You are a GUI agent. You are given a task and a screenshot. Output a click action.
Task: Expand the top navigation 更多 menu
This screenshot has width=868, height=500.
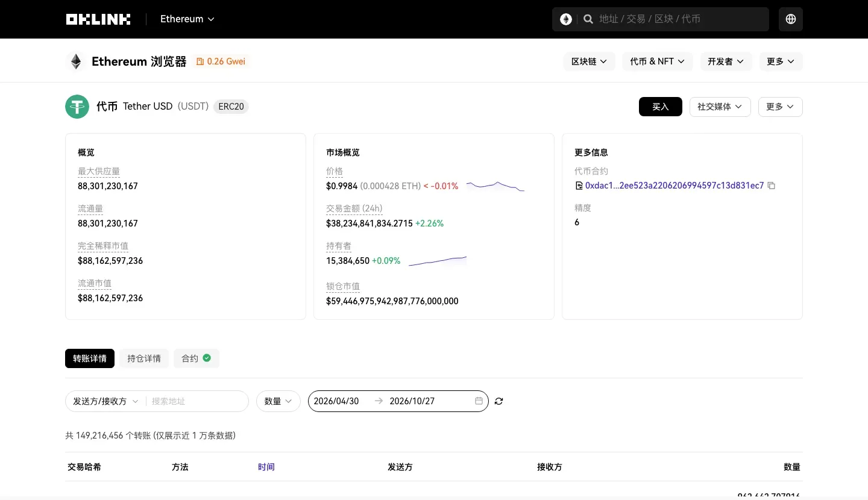point(781,61)
